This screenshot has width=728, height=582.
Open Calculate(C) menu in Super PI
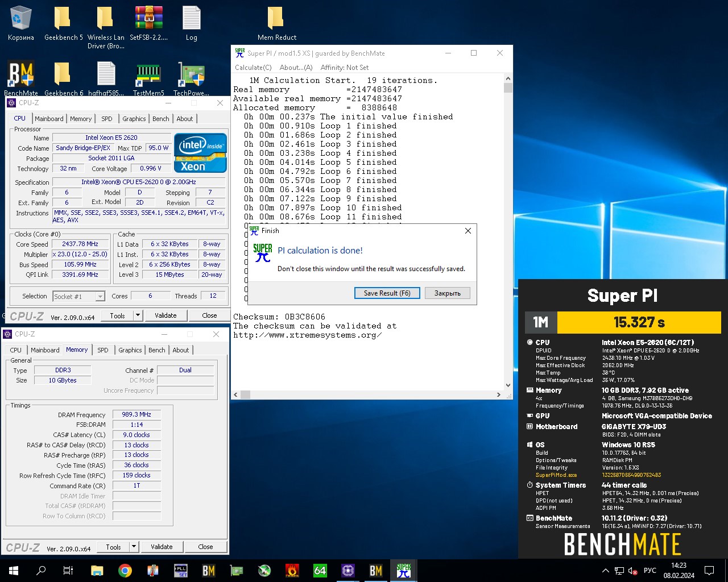tap(253, 67)
